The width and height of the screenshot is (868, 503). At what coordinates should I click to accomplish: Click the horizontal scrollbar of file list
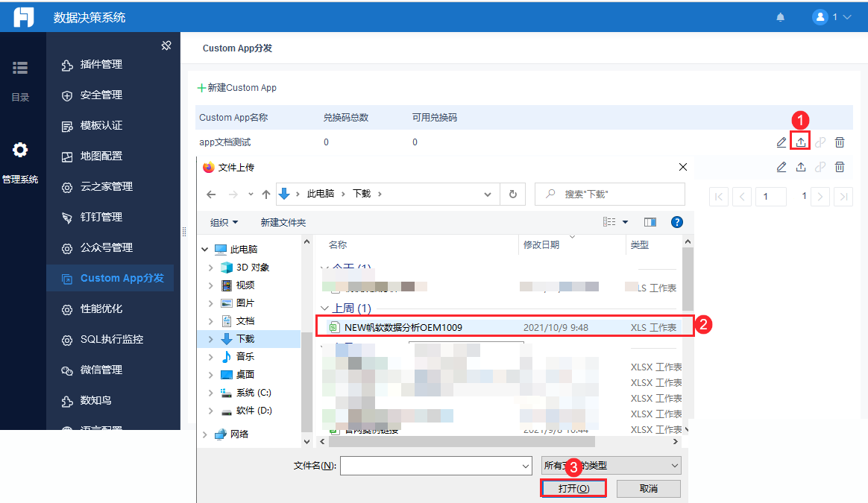click(x=462, y=442)
